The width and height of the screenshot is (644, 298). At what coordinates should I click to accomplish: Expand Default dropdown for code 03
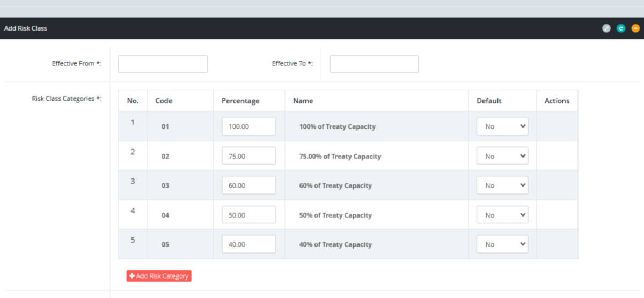[502, 185]
